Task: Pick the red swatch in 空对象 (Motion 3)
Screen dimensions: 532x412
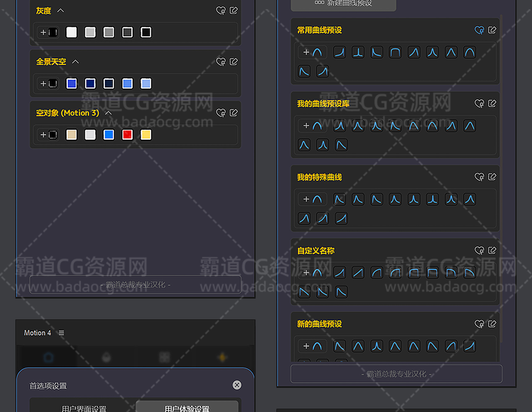Action: coord(127,135)
